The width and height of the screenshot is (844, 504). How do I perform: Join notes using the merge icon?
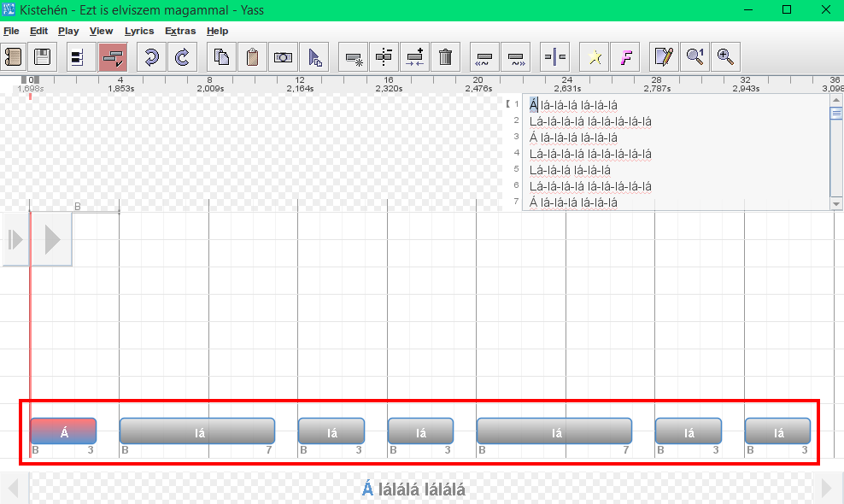(x=414, y=56)
